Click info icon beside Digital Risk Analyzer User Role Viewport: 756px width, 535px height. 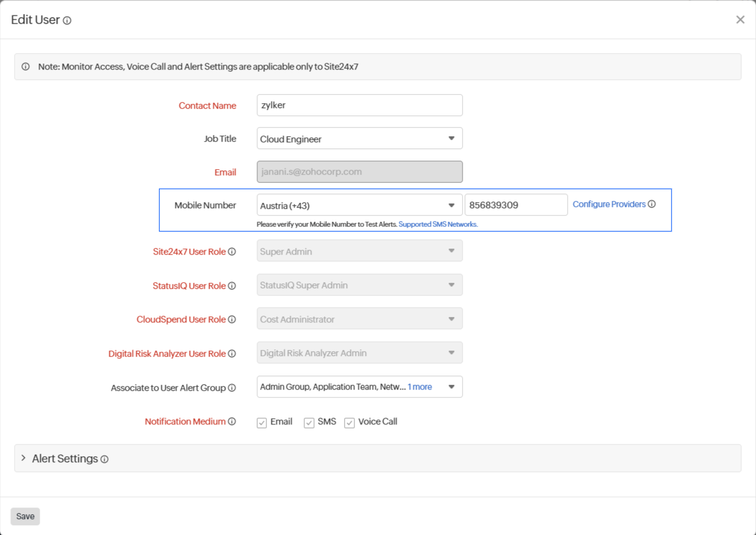click(232, 354)
